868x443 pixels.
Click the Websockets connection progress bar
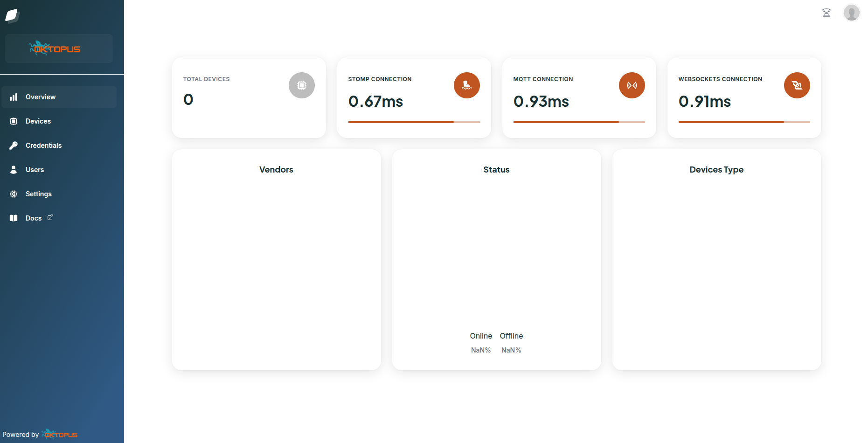744,122
